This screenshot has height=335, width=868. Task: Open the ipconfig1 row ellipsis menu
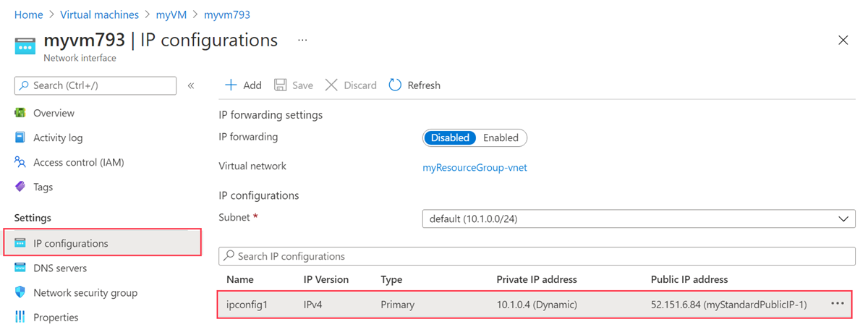coord(838,304)
